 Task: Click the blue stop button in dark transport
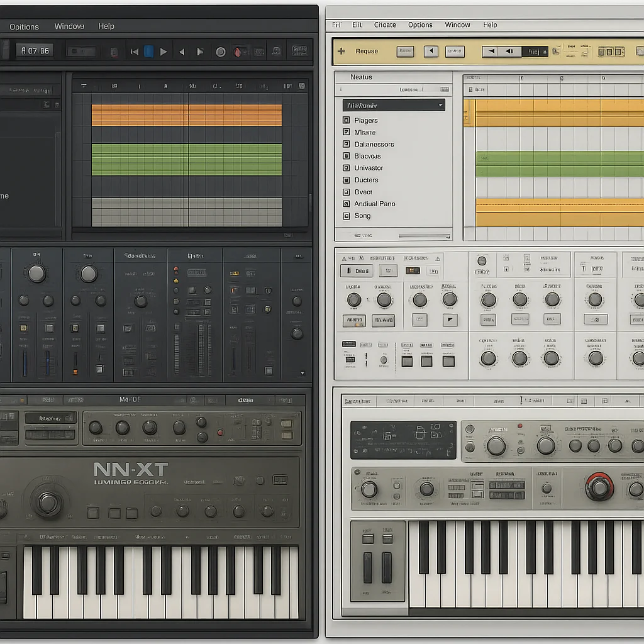point(149,52)
